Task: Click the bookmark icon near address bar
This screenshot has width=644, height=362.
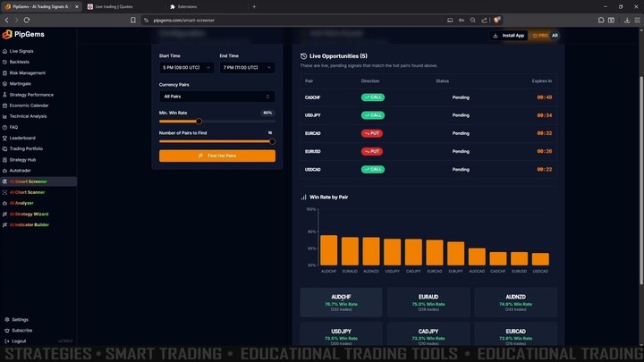Action: click(x=133, y=20)
